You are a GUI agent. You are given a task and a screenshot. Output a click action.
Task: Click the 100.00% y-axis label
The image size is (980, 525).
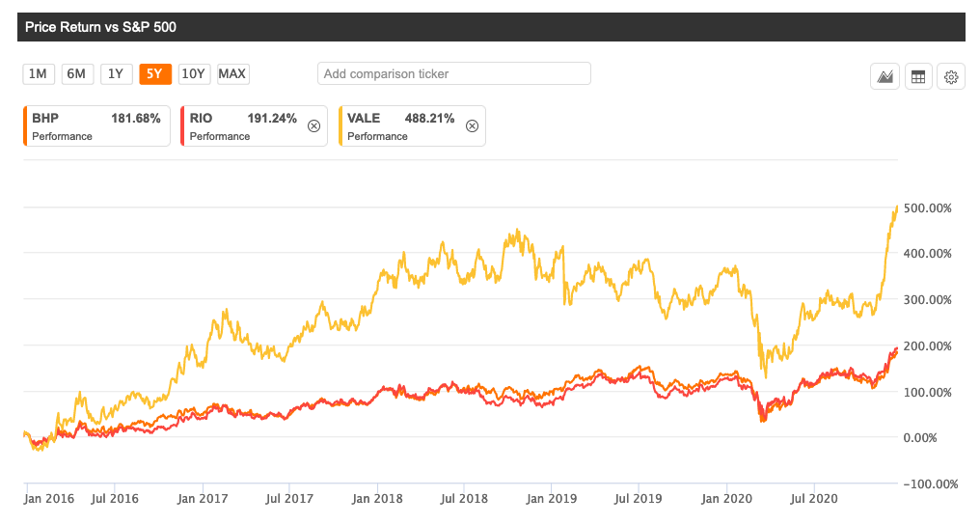pyautogui.click(x=928, y=393)
